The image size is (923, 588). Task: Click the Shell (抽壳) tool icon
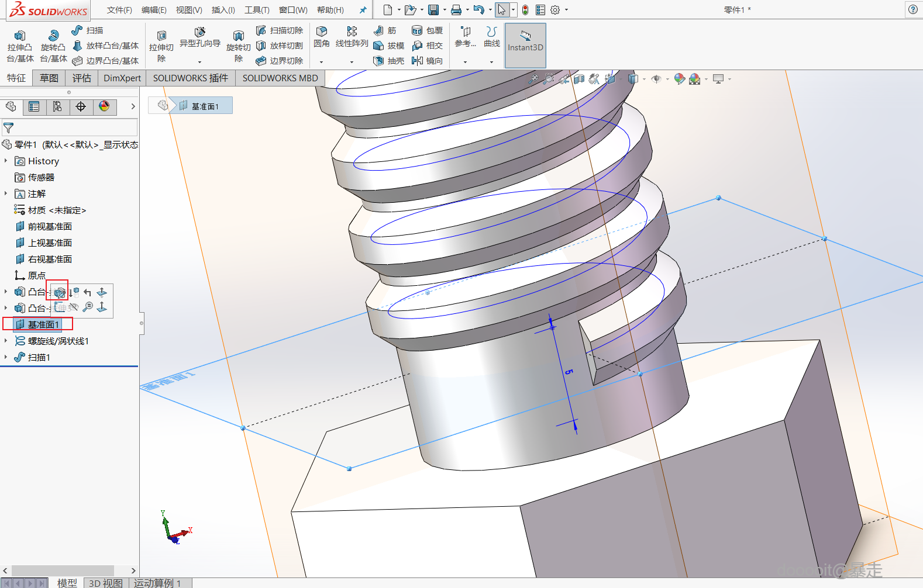tap(389, 61)
